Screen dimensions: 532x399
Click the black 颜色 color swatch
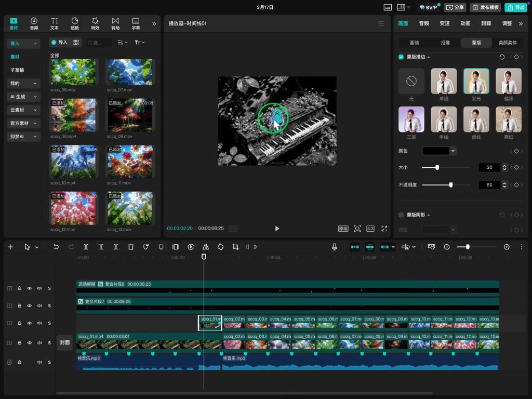coord(436,151)
